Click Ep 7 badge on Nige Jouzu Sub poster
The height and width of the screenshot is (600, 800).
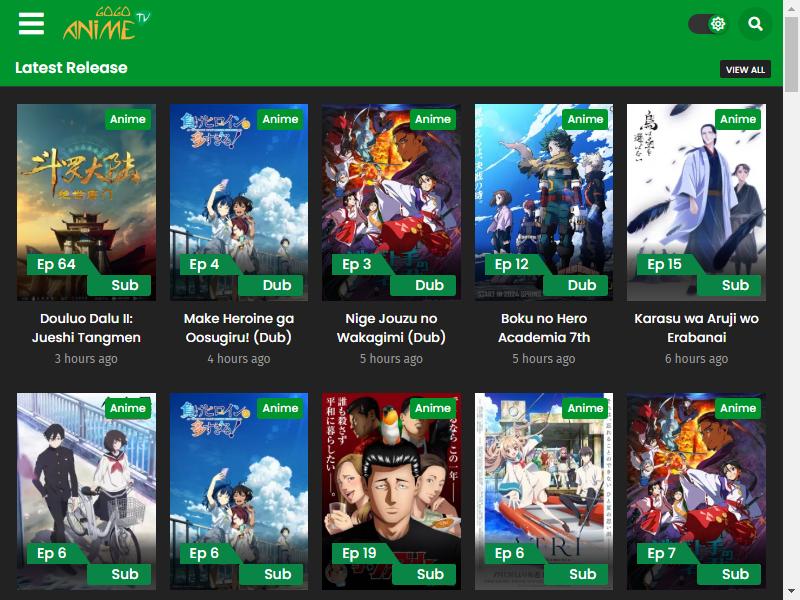[x=661, y=554]
